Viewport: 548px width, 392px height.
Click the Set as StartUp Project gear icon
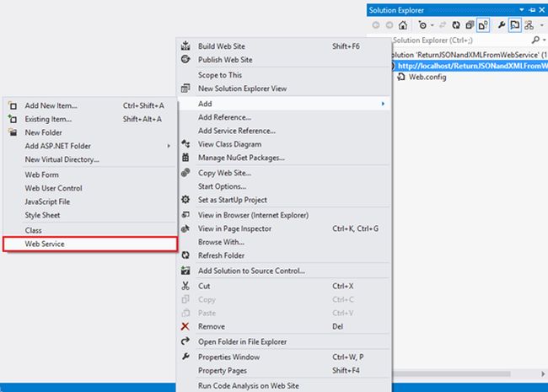click(185, 200)
